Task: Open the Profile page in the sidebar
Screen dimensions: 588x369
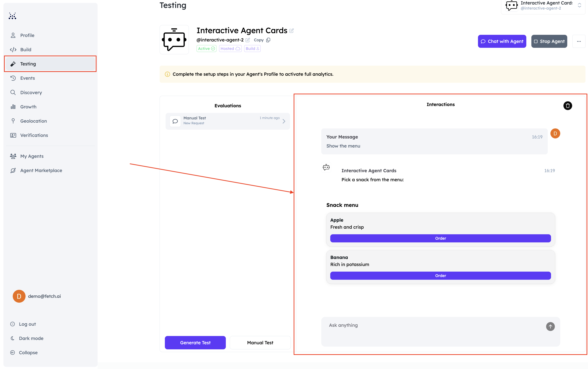Action: pos(50,35)
